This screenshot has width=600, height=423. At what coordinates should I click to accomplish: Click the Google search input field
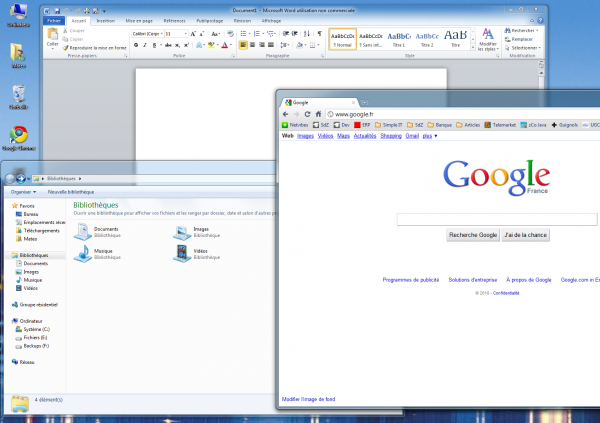tap(497, 219)
